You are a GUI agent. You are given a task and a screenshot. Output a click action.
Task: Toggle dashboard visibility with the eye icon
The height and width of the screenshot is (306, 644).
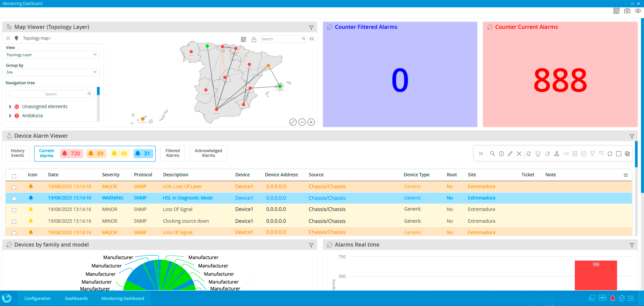click(638, 11)
